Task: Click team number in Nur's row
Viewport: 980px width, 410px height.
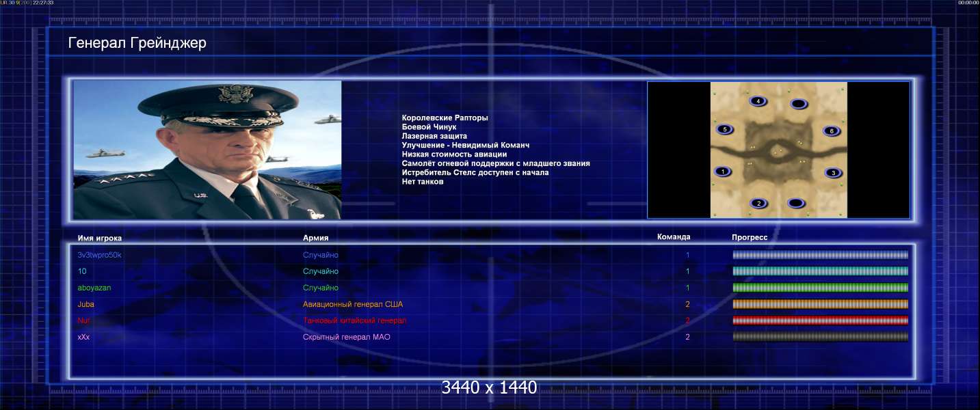Action: [688, 320]
